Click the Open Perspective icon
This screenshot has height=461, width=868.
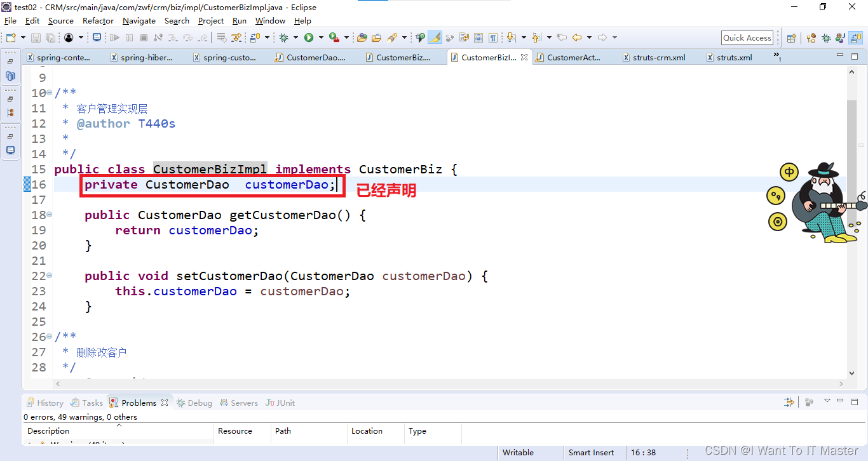791,38
